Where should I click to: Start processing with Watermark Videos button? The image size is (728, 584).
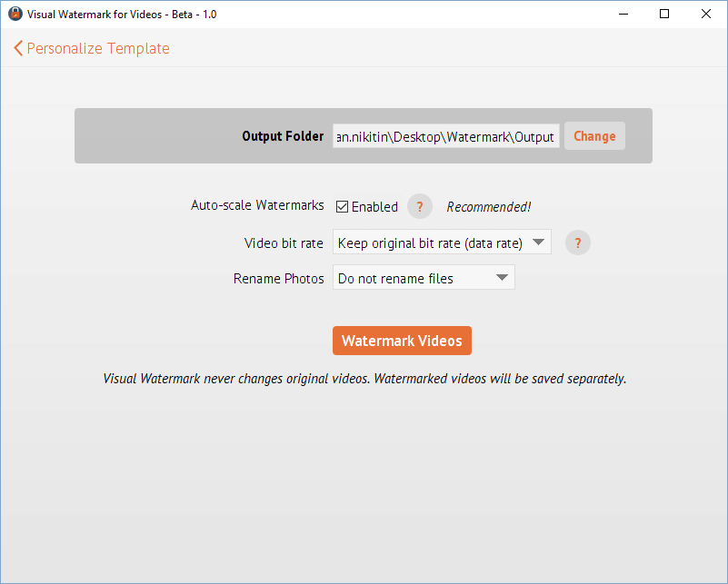pyautogui.click(x=402, y=341)
